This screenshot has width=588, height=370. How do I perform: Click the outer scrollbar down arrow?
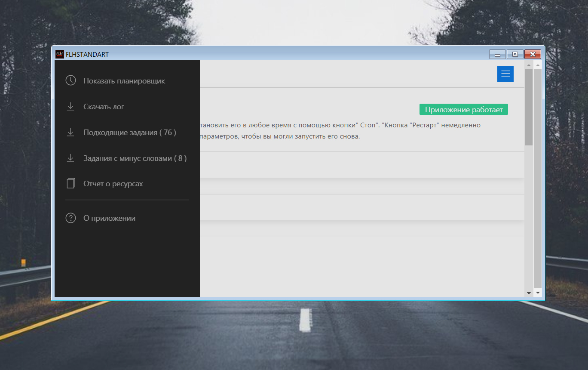coord(538,293)
